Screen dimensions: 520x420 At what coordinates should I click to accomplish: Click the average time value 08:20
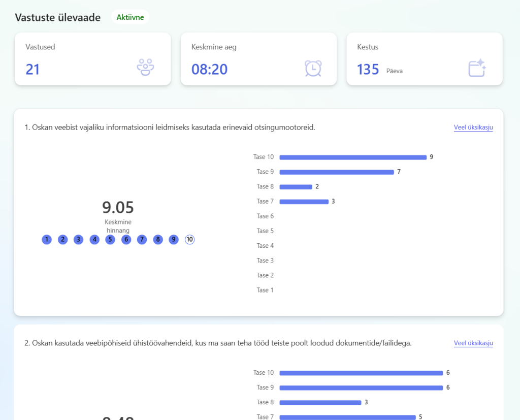[x=209, y=69]
